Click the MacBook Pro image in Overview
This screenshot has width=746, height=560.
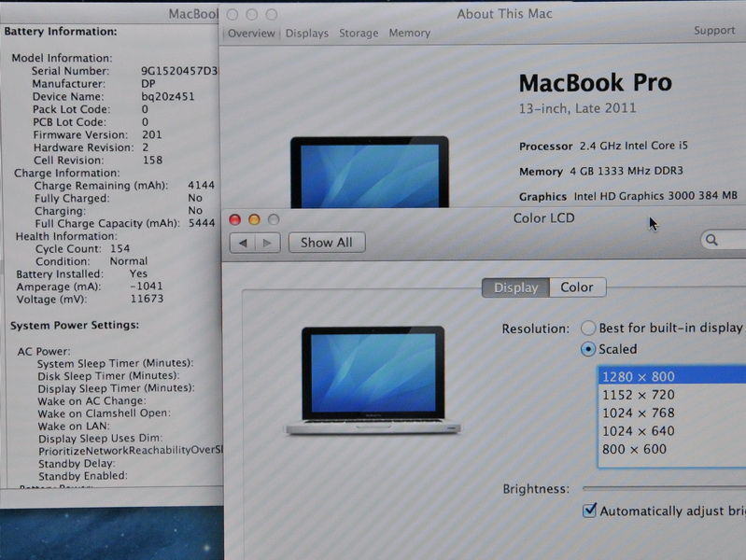click(369, 173)
